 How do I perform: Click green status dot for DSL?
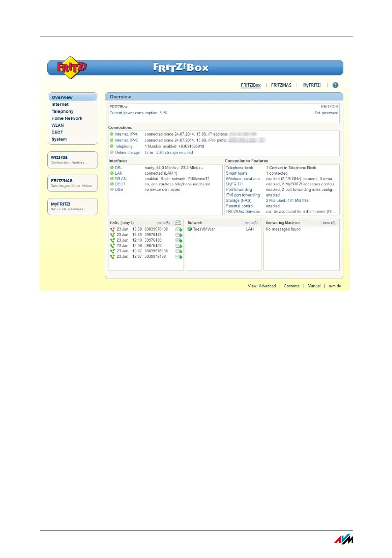[112, 168]
